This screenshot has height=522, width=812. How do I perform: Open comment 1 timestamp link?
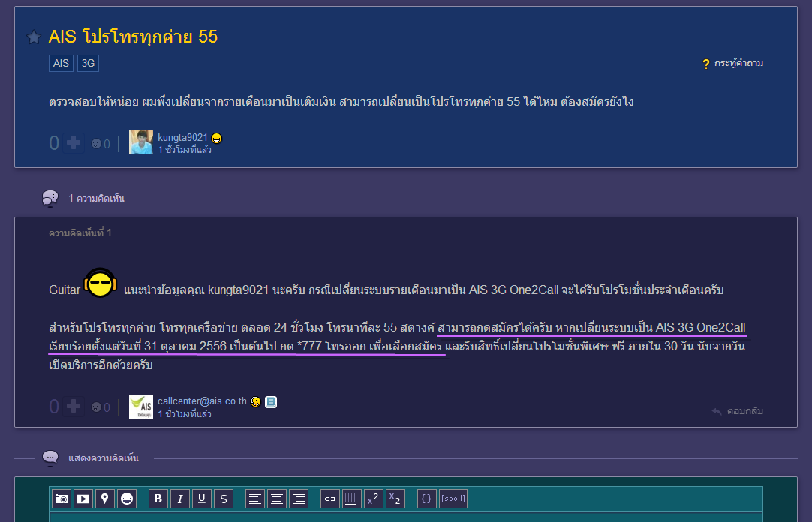185,413
